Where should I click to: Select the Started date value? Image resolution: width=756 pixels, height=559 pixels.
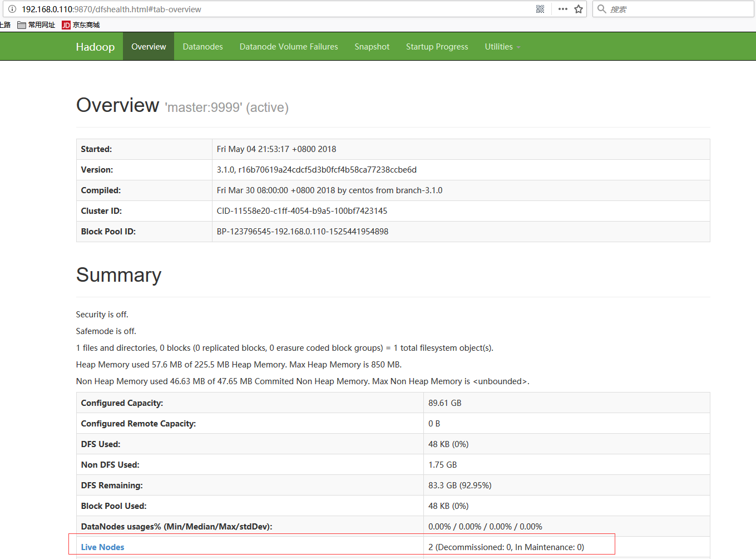[276, 149]
